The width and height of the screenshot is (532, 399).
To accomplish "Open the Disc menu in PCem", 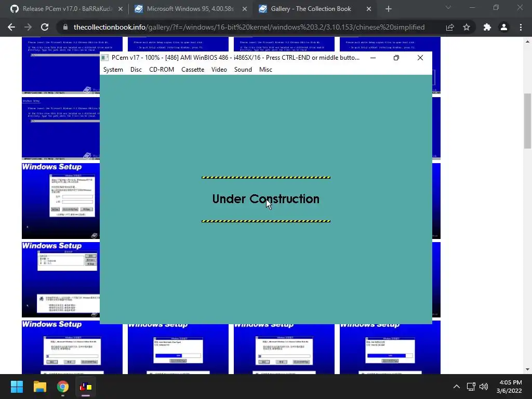I will 136,70.
